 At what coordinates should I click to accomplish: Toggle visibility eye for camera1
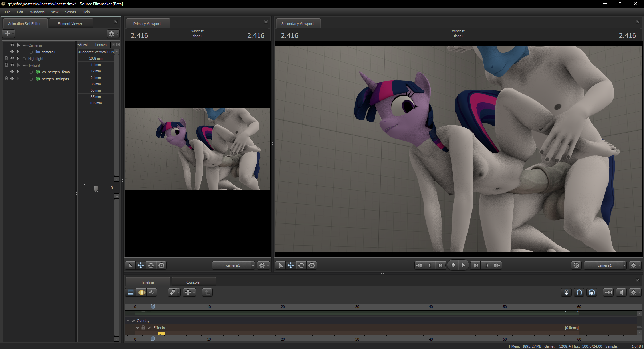(x=12, y=52)
